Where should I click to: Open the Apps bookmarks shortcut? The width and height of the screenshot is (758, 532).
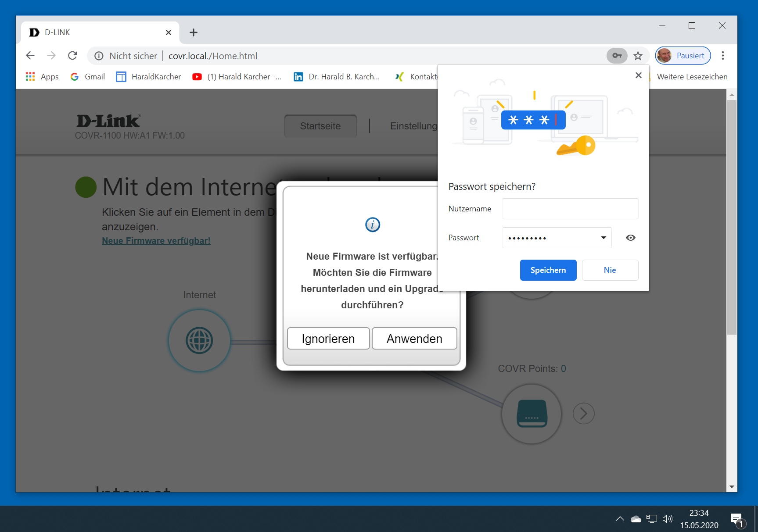point(42,77)
